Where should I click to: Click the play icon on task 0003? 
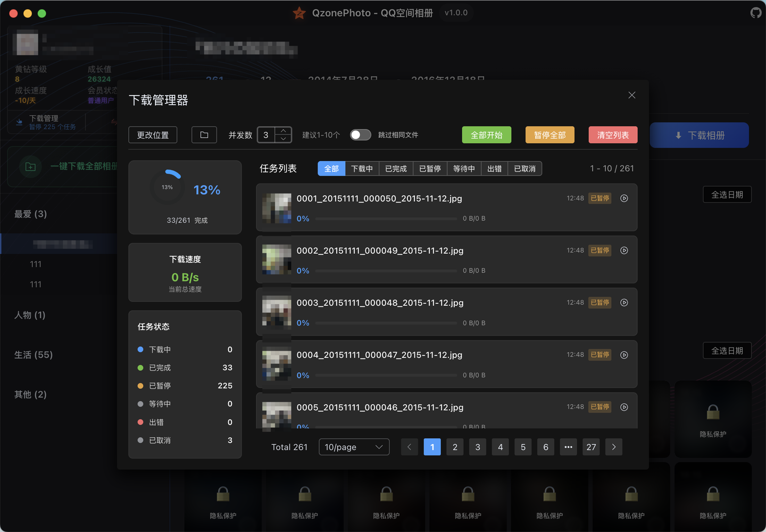[623, 302]
